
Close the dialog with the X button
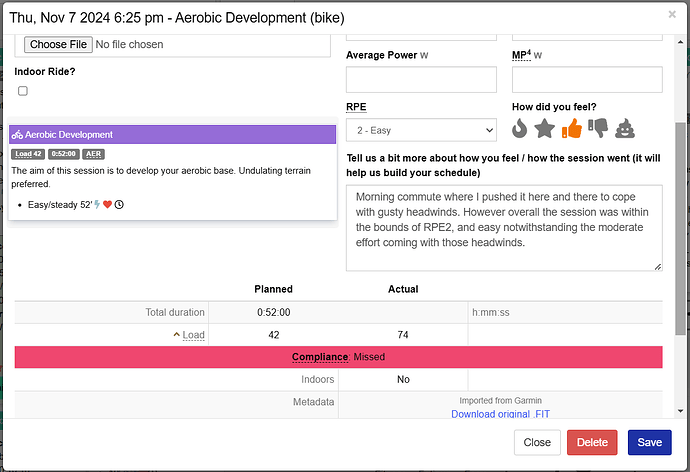[672, 15]
